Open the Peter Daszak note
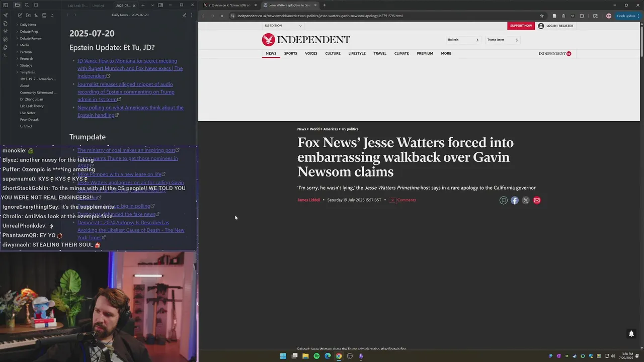This screenshot has width=644, height=362. point(29,120)
